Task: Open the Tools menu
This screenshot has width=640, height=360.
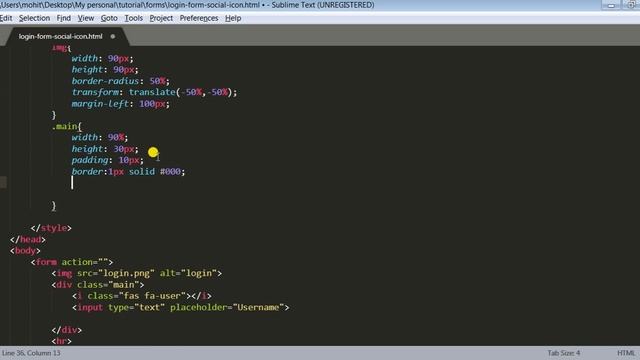Action: 133,18
